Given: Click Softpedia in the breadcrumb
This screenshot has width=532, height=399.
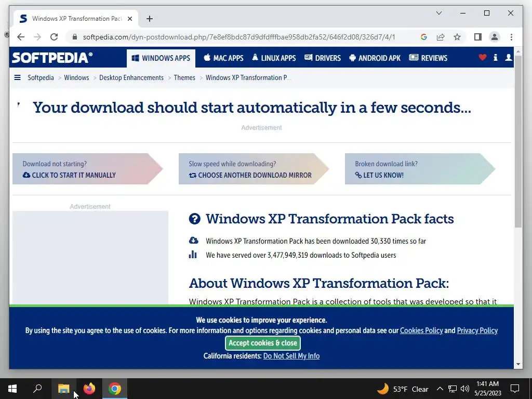Looking at the screenshot, I should pos(41,77).
